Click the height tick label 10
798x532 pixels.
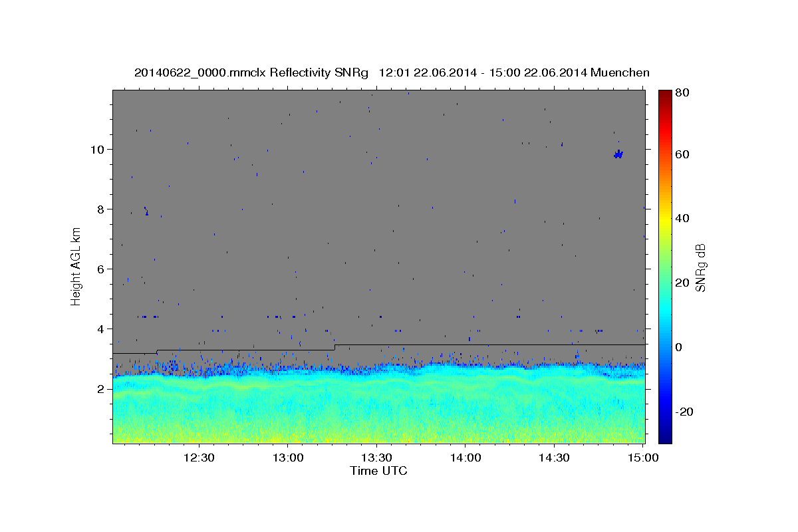click(x=99, y=149)
